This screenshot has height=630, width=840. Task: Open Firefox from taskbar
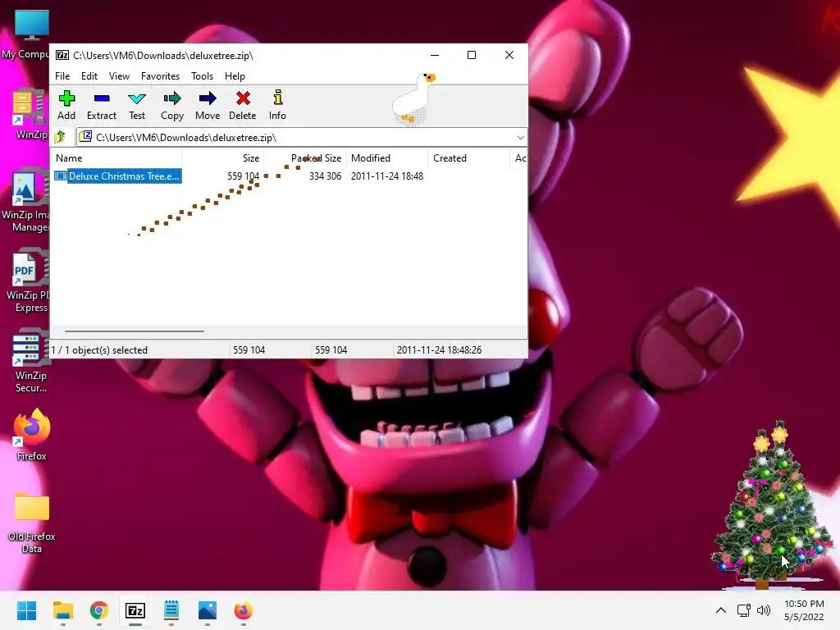[x=243, y=610]
